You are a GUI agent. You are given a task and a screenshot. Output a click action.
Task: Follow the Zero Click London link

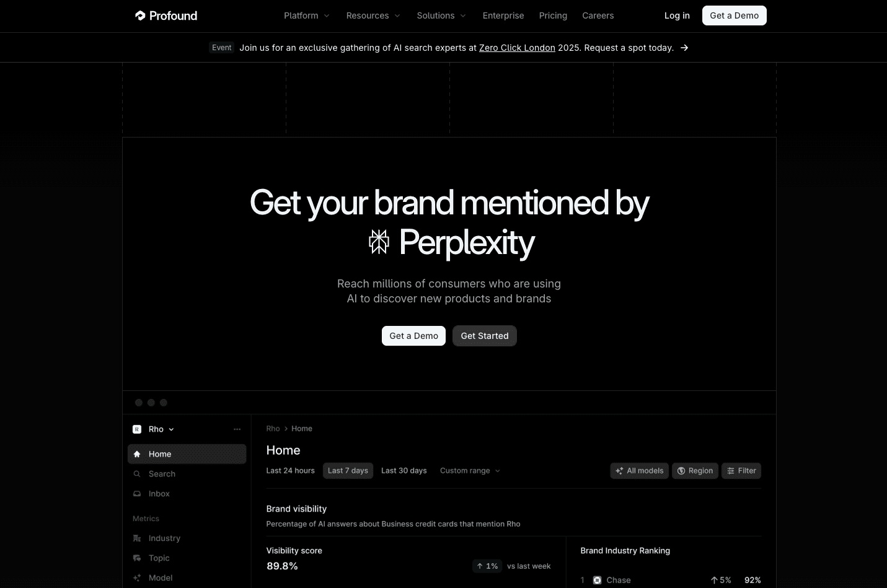pos(517,48)
